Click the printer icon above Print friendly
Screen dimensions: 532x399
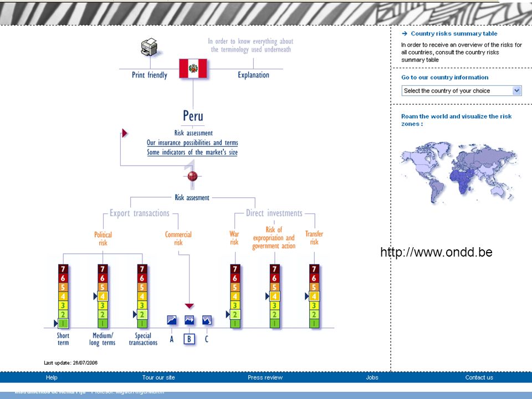[x=149, y=47]
